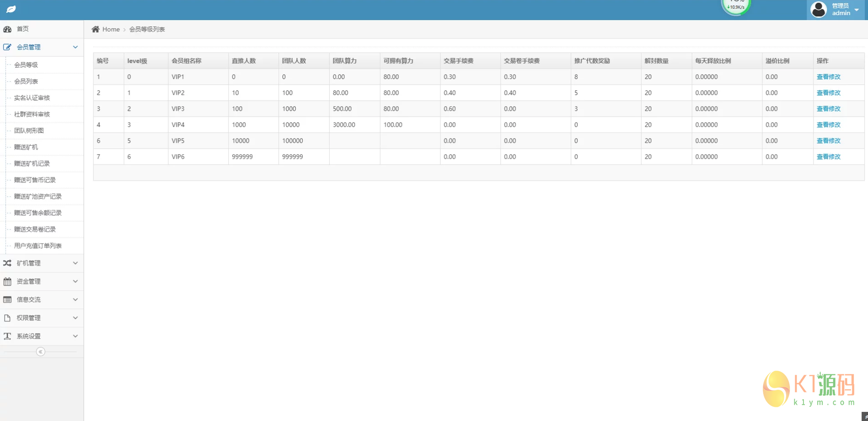Expand the 系统设置 menu chevron

coord(75,336)
